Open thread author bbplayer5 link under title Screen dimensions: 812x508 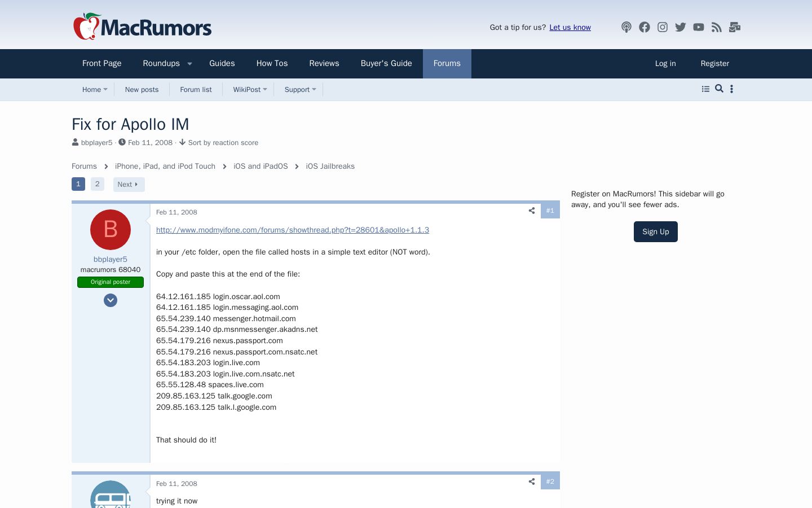point(97,143)
